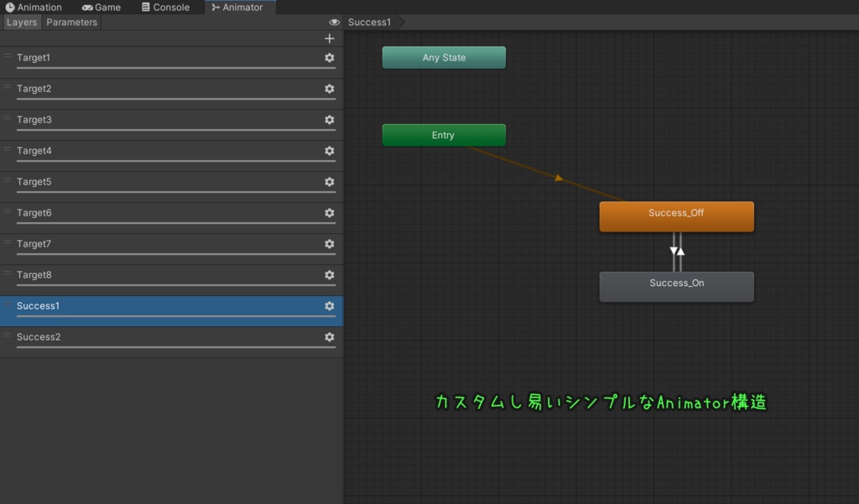859x504 pixels.
Task: Select the Target7 layer
Action: (x=171, y=249)
